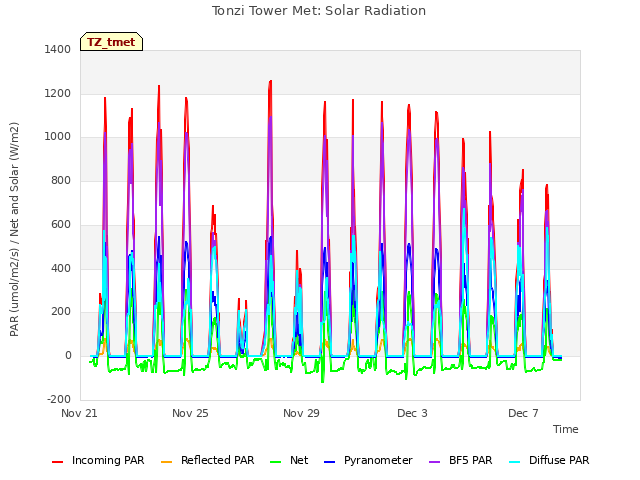
Task: Click the TZ_tmet label box
Action: [x=111, y=42]
